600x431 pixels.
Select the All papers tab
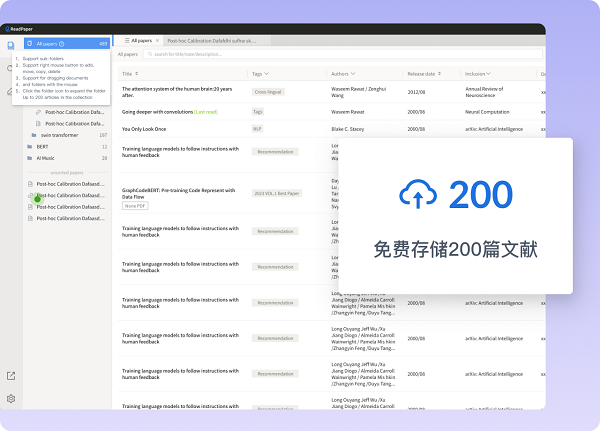(138, 41)
